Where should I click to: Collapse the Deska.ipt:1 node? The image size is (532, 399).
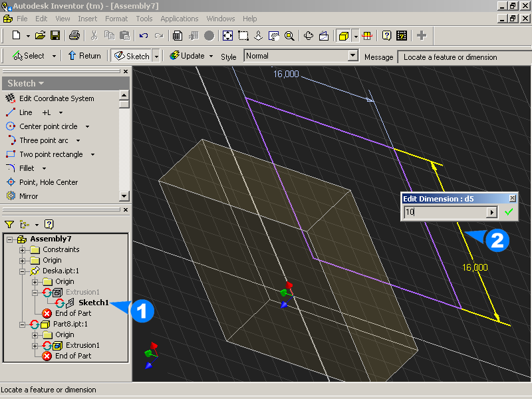point(23,271)
